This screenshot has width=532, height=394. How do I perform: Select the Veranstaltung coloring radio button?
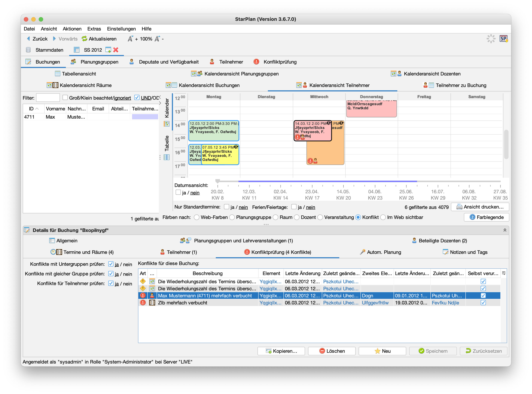pos(320,217)
